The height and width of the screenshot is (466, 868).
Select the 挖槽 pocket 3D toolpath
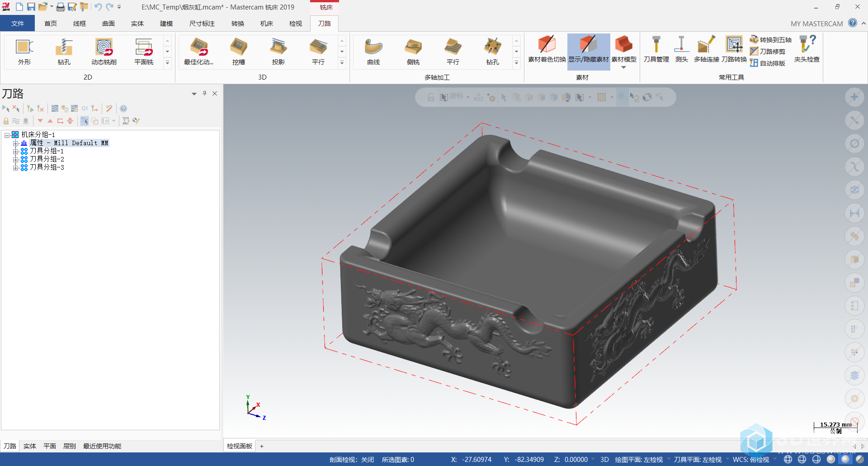click(239, 52)
